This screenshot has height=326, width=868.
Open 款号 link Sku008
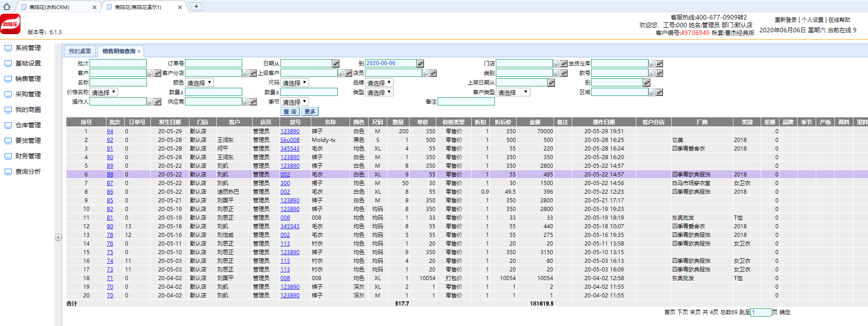290,140
